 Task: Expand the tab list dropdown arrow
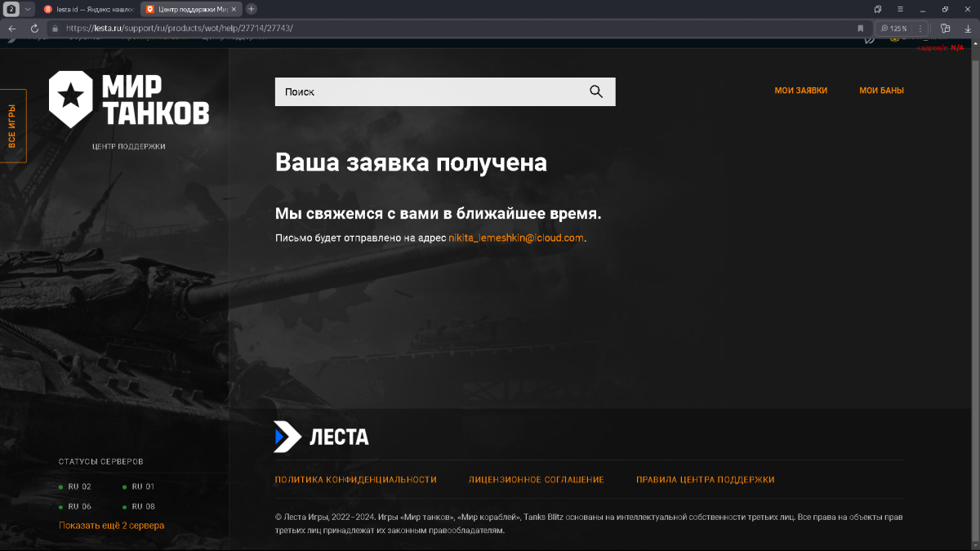point(28,9)
